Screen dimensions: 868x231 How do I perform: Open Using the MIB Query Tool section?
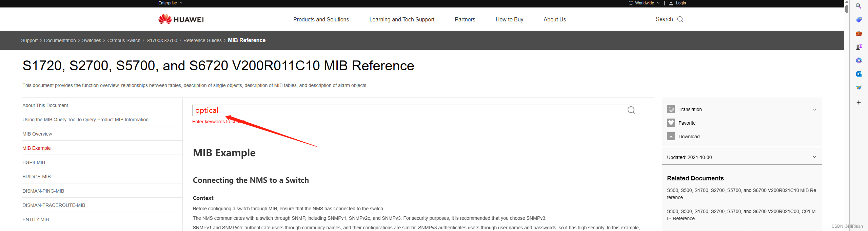[85, 120]
